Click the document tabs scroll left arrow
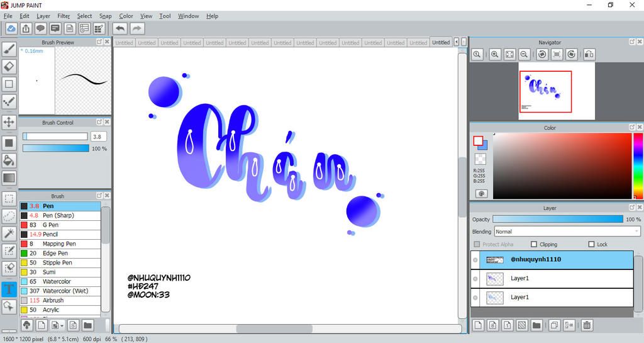Screen dimensions: 644x343 [457, 42]
